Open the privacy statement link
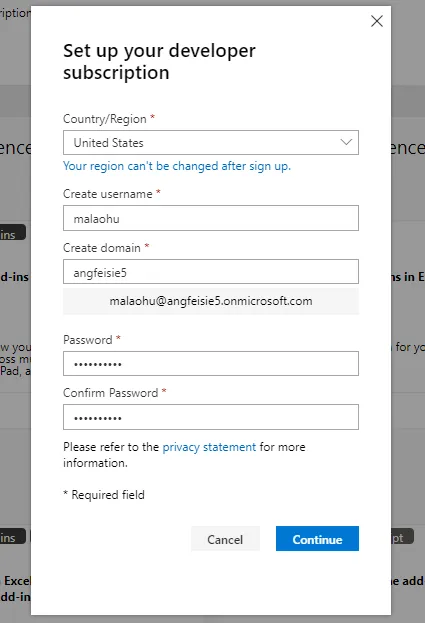 (209, 447)
